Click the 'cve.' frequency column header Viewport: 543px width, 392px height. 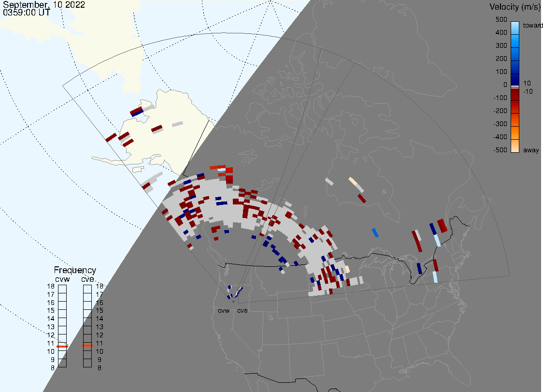tap(87, 279)
